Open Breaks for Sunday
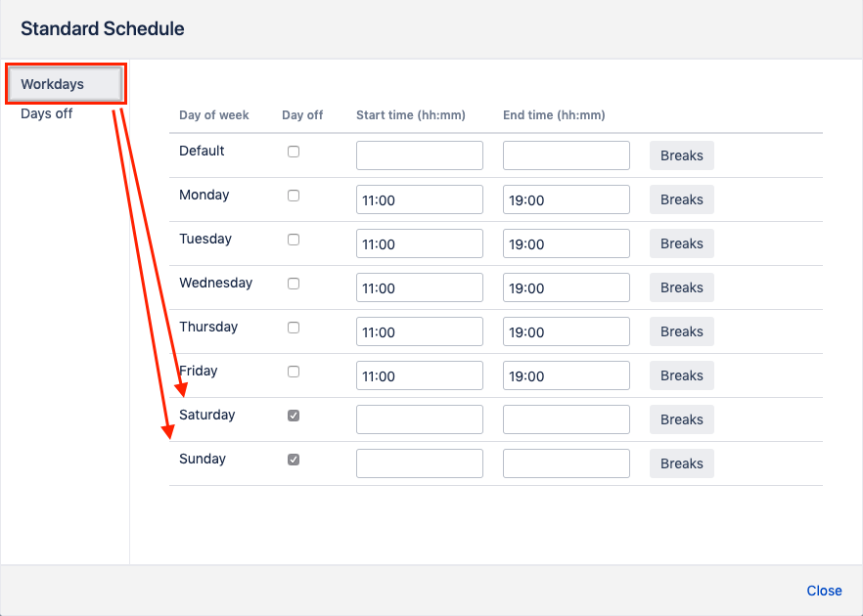This screenshot has width=863, height=616. 681,463
